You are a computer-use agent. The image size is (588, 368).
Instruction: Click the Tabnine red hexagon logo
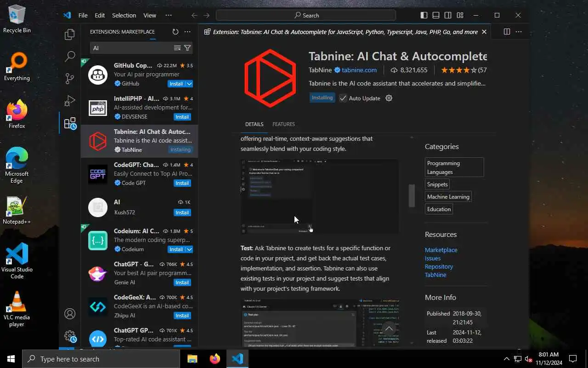[x=270, y=78]
